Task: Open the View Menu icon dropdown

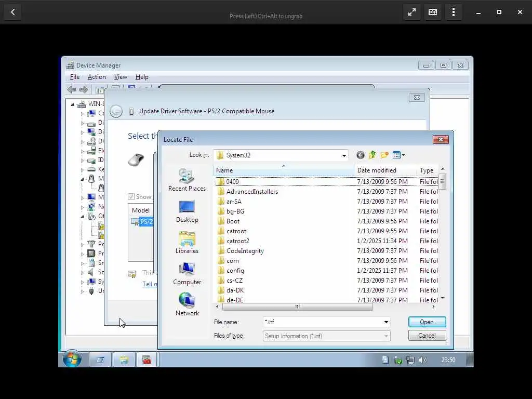Action: [x=398, y=155]
